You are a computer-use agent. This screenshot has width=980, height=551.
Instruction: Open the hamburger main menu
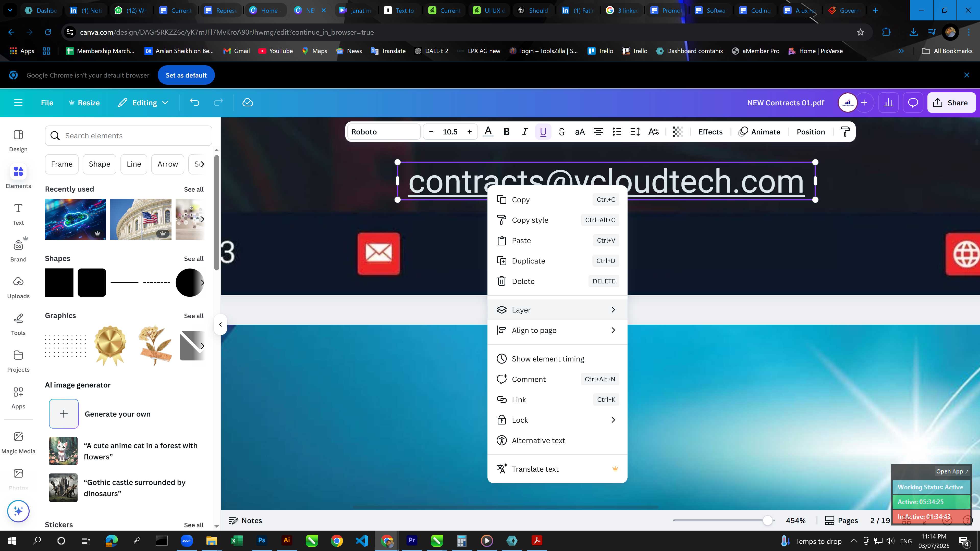coord(18,103)
